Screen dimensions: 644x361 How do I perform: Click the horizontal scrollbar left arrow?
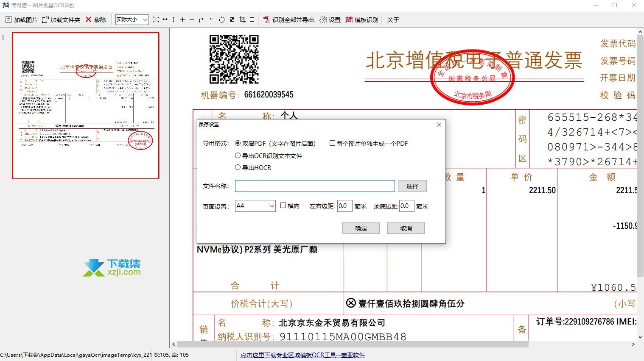pos(174,344)
